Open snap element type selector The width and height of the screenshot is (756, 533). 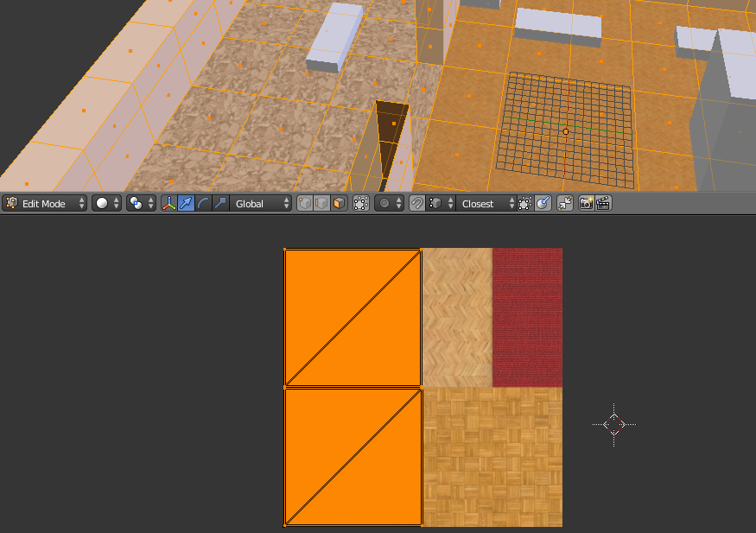[440, 204]
